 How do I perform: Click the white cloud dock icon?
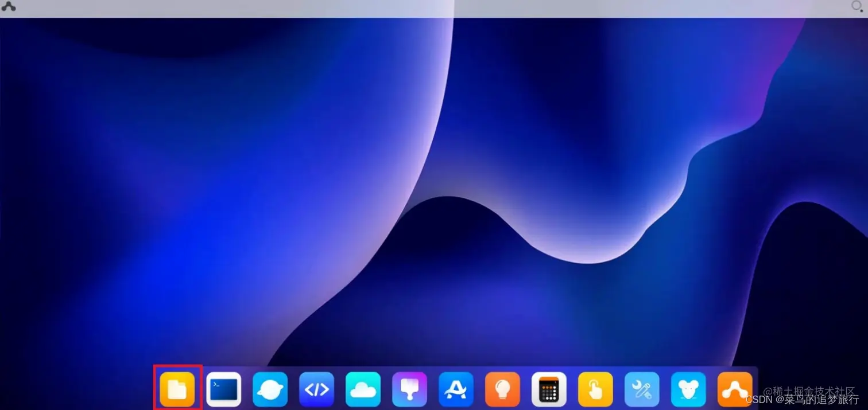coord(363,389)
